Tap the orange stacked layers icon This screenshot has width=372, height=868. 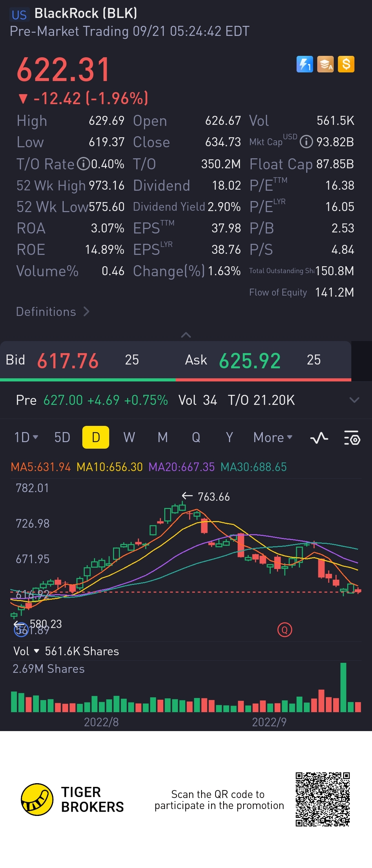(x=325, y=64)
